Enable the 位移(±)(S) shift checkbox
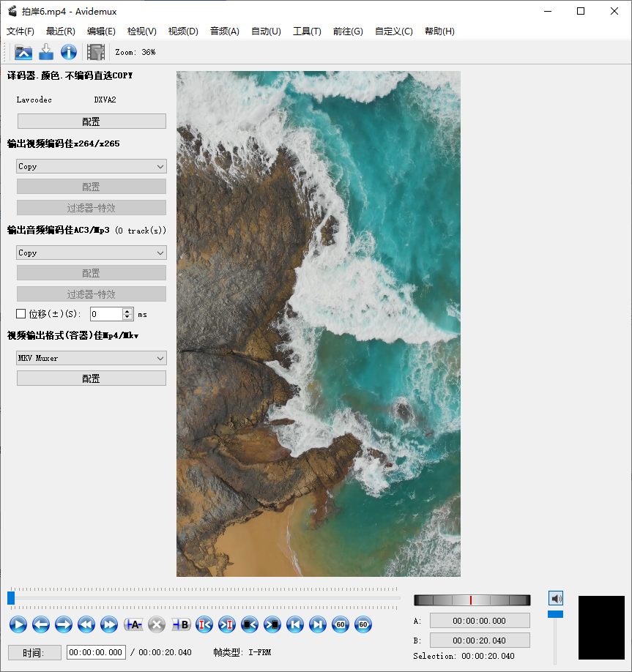This screenshot has height=672, width=632. pos(21,314)
